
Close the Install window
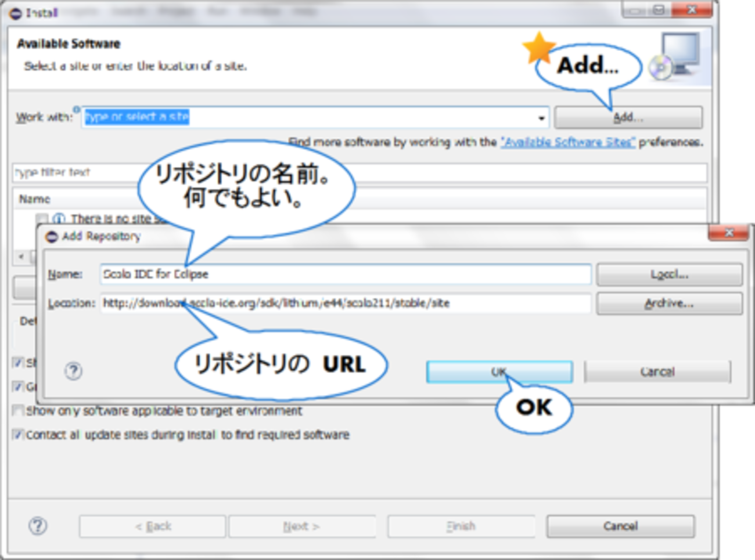(691, 9)
